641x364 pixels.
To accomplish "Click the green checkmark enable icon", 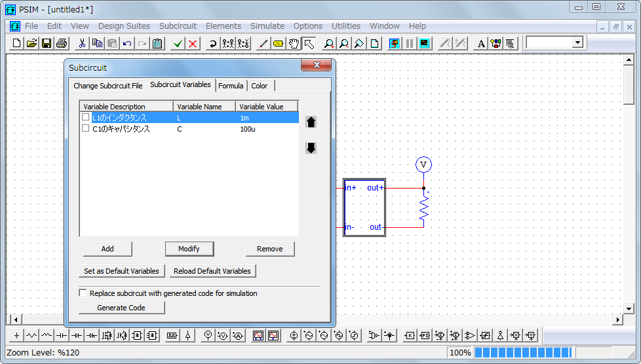I will pyautogui.click(x=178, y=43).
